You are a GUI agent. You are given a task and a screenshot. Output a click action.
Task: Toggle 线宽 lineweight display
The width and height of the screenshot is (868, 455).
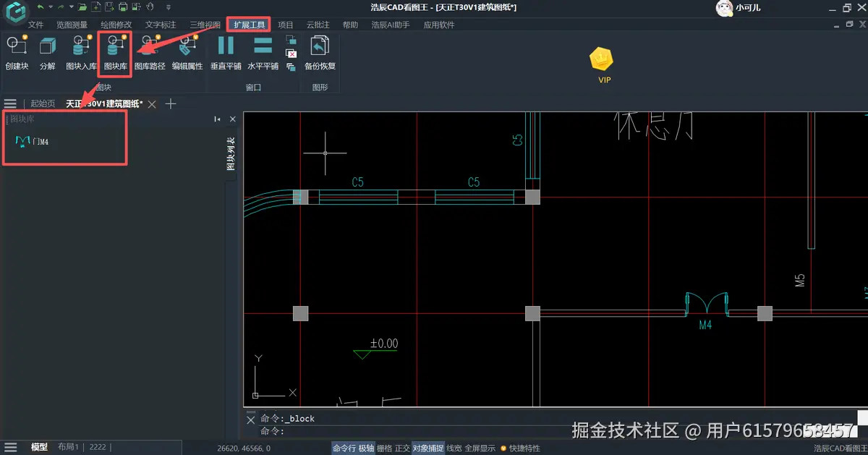tap(454, 448)
